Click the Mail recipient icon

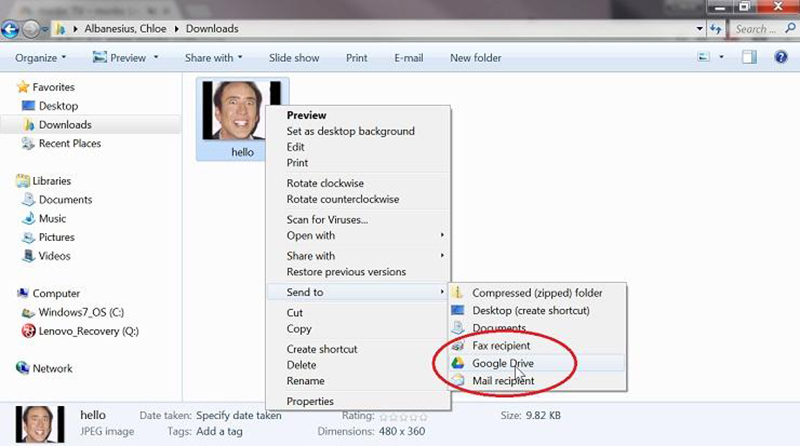tap(458, 381)
